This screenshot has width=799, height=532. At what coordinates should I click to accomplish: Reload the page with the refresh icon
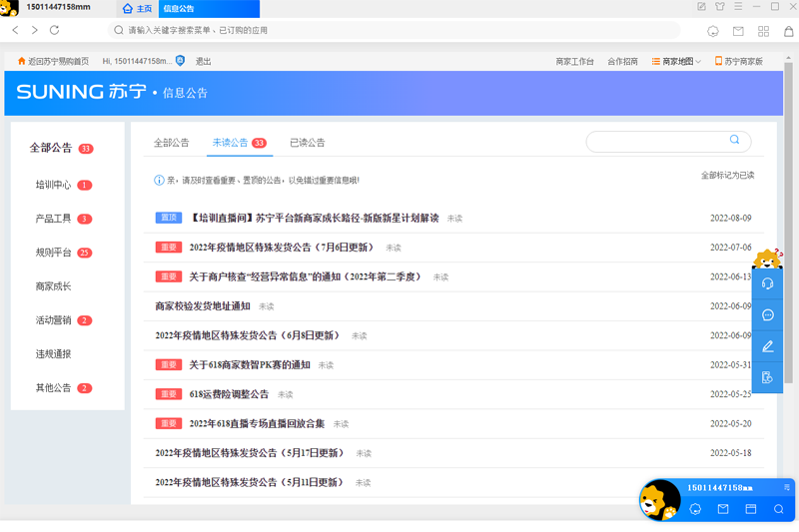pos(55,30)
